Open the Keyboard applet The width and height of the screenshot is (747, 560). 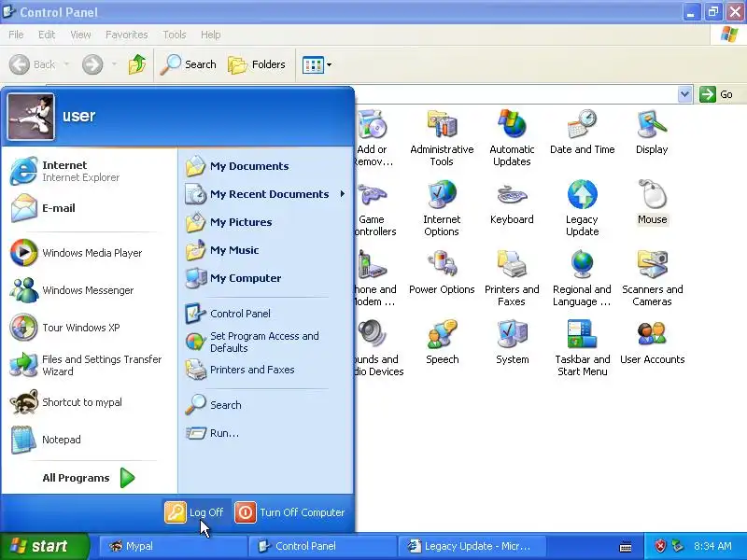(x=512, y=203)
